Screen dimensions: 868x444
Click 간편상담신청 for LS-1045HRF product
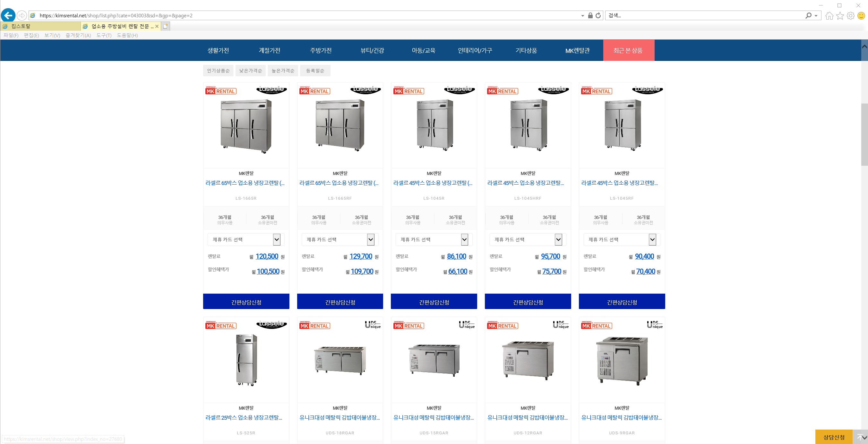coord(528,302)
